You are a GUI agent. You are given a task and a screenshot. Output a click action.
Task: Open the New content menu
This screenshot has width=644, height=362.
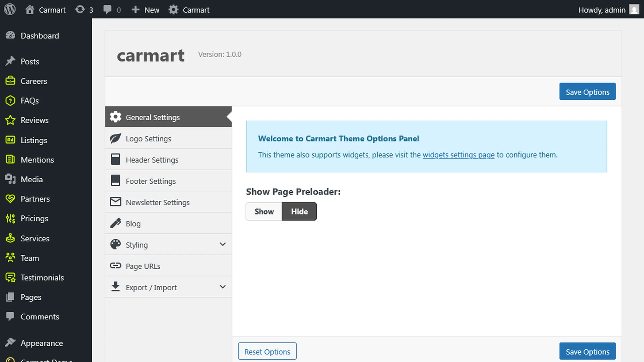click(x=145, y=10)
